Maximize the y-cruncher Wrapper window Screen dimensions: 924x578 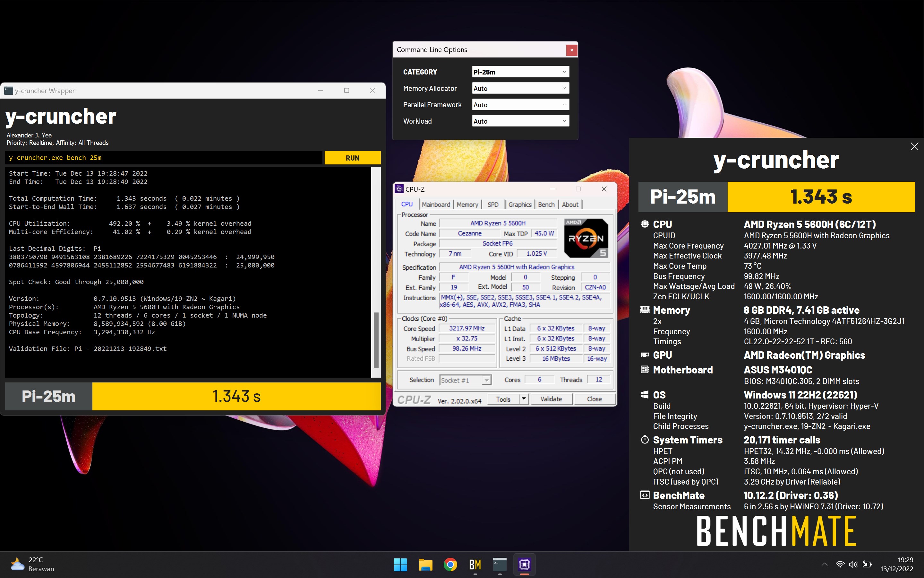point(347,91)
